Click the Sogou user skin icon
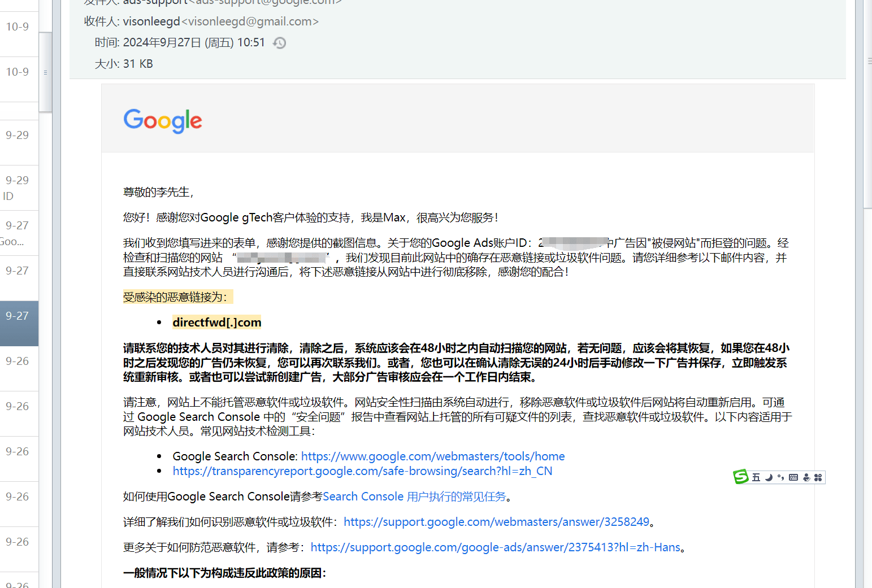The height and width of the screenshot is (588, 872). coord(806,477)
